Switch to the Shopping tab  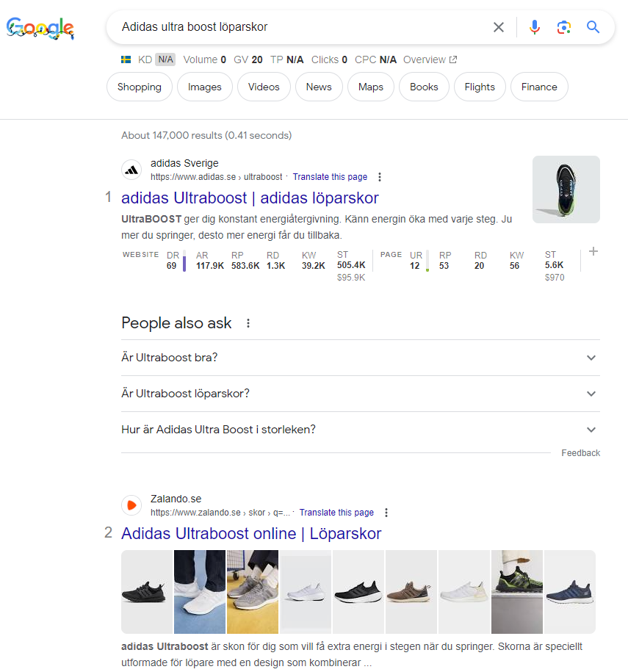point(139,87)
